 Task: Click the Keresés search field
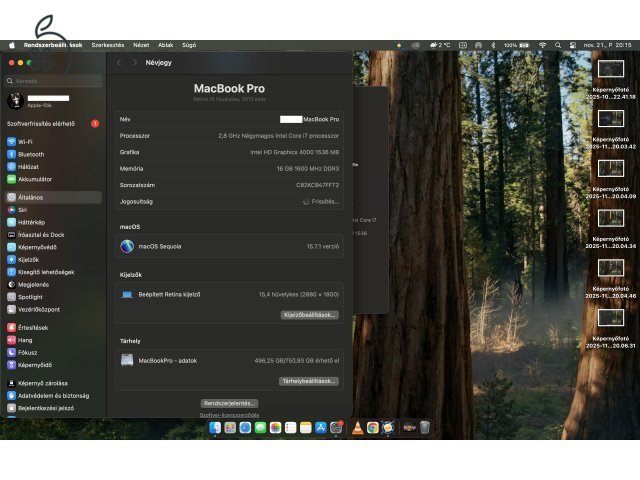[54, 81]
